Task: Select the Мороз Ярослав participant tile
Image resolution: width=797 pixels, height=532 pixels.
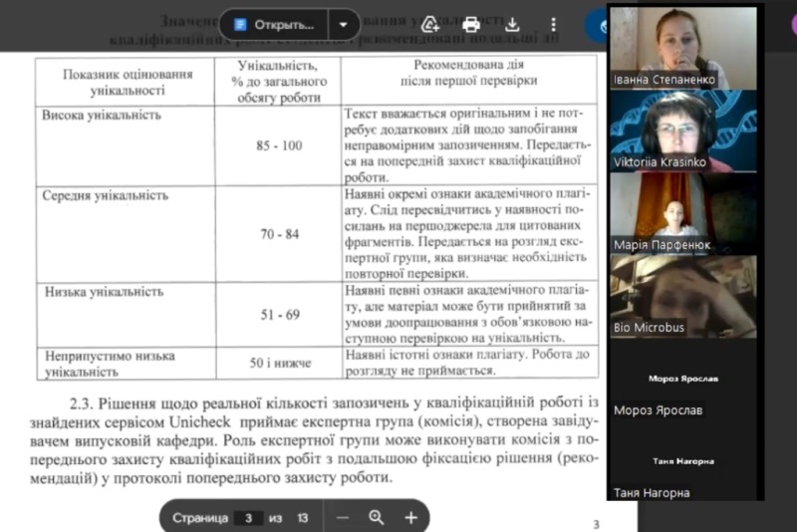Action: (683, 379)
